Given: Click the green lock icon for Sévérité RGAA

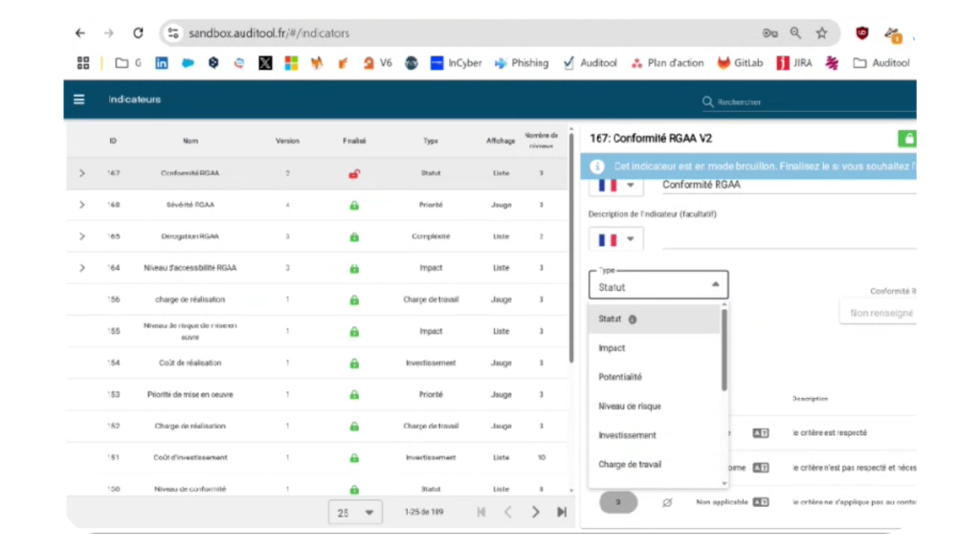Looking at the screenshot, I should coord(354,205).
